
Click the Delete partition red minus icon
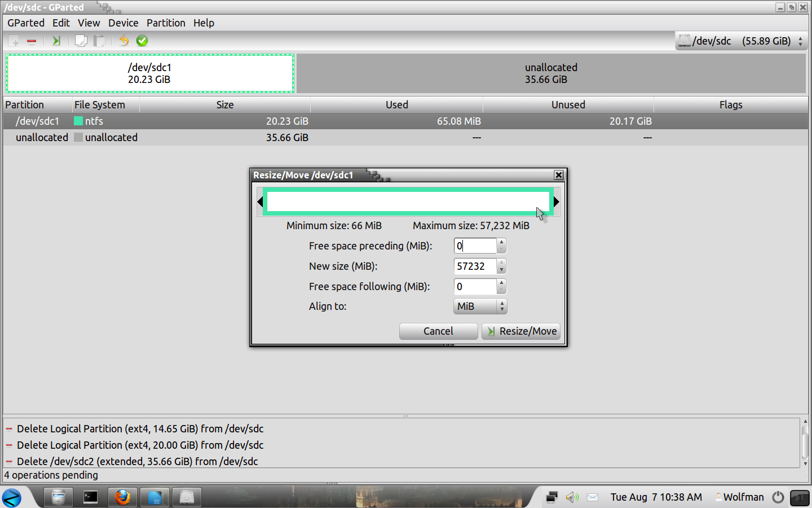click(x=32, y=41)
